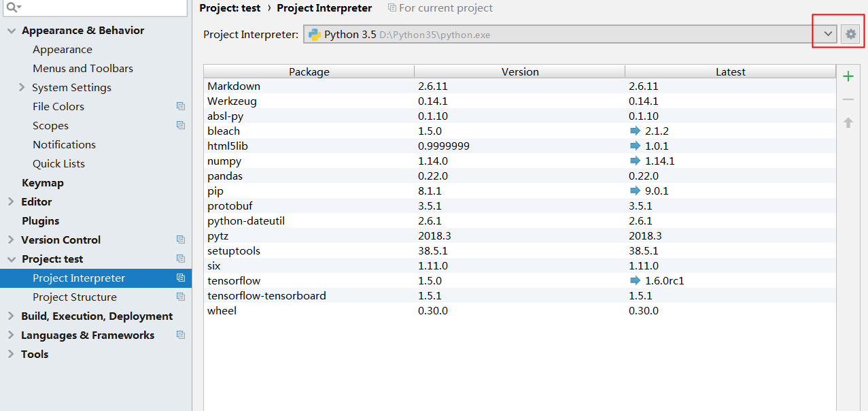Click the project icon beside Version Control

click(180, 240)
